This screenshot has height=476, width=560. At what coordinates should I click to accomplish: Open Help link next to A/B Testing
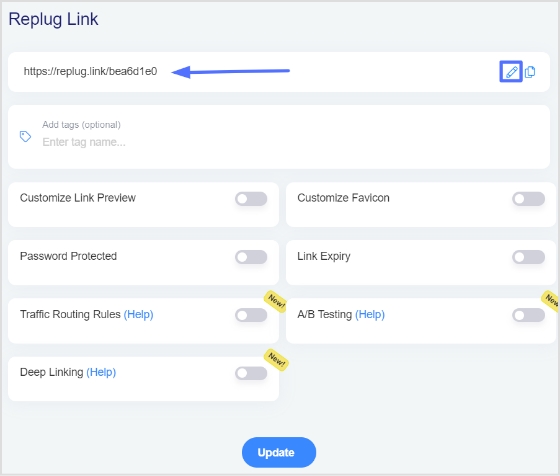pyautogui.click(x=370, y=314)
